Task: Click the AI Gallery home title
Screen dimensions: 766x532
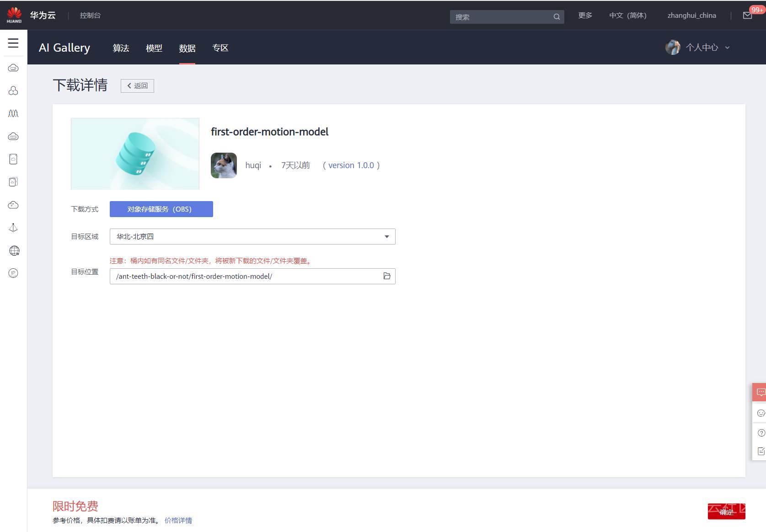Action: (64, 48)
